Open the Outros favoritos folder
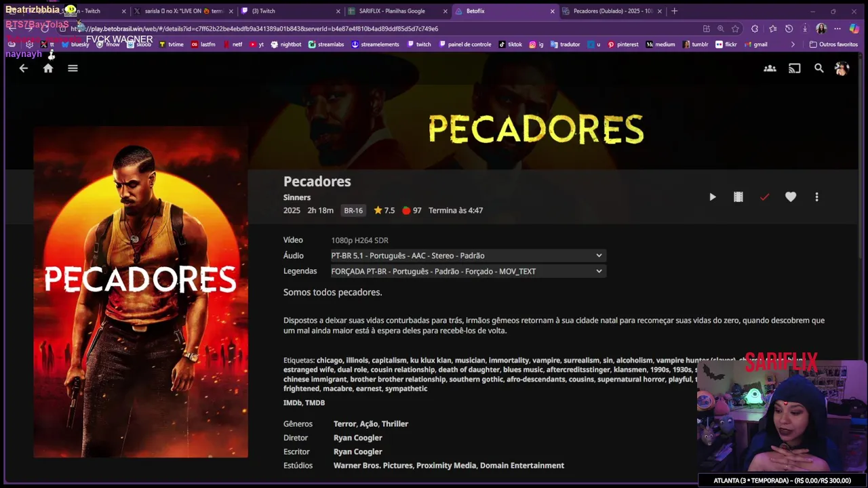The image size is (868, 488). 834,45
